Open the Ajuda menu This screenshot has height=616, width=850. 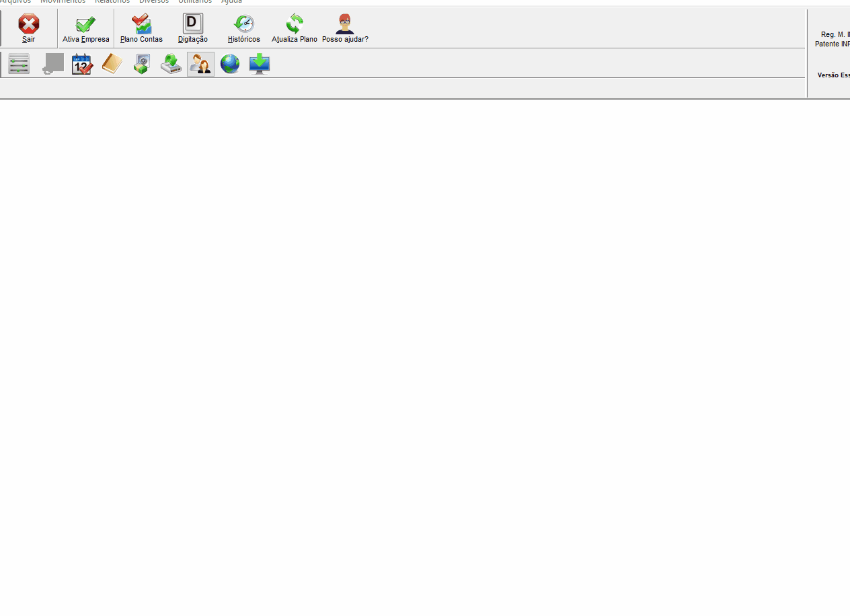[x=231, y=2]
